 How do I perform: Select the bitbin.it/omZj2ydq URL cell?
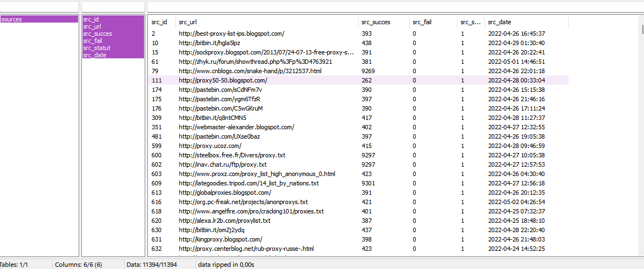pyautogui.click(x=212, y=229)
